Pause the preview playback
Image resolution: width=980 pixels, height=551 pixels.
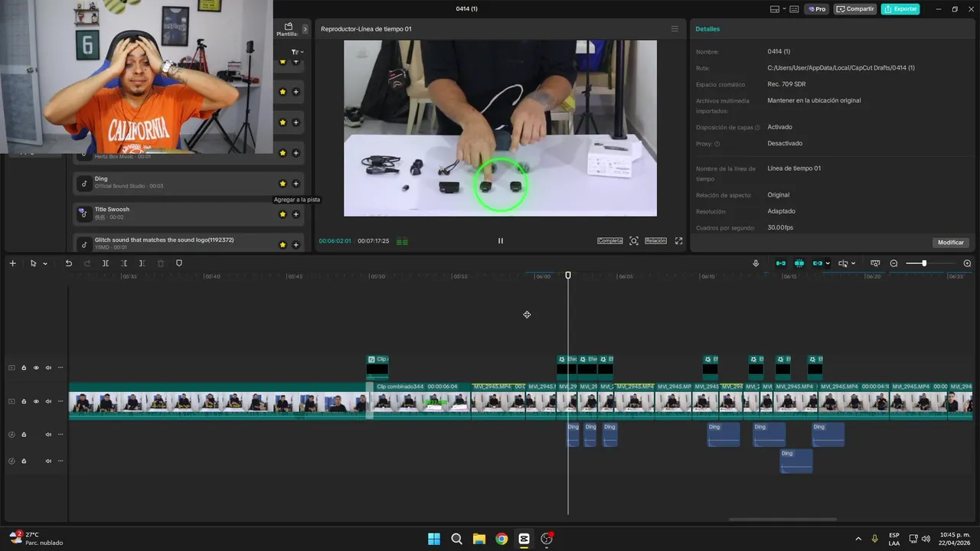pos(501,241)
